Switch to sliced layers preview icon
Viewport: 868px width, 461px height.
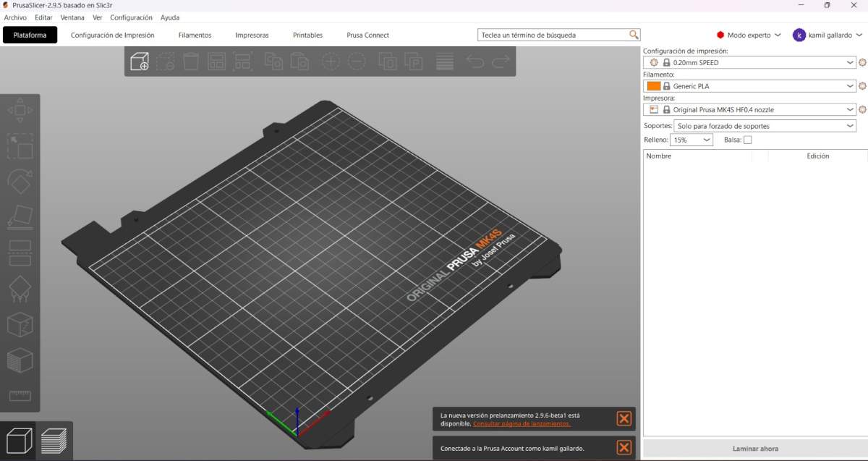[x=54, y=440]
